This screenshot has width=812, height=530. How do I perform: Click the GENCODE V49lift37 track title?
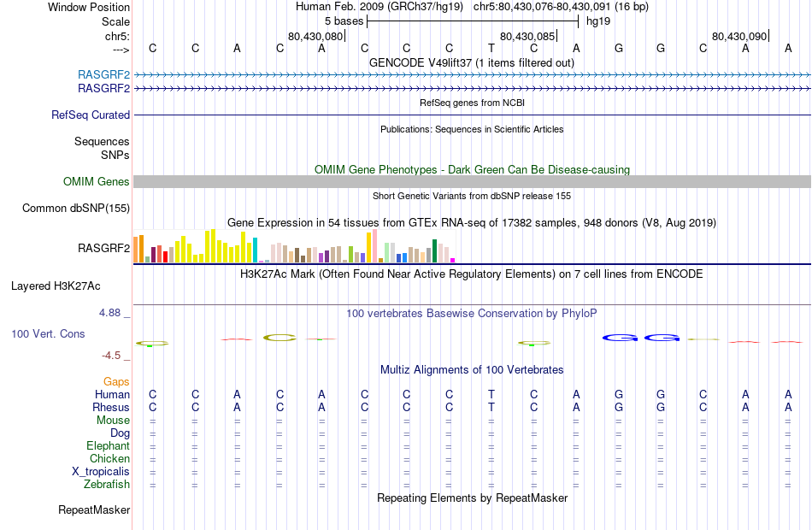tap(472, 62)
